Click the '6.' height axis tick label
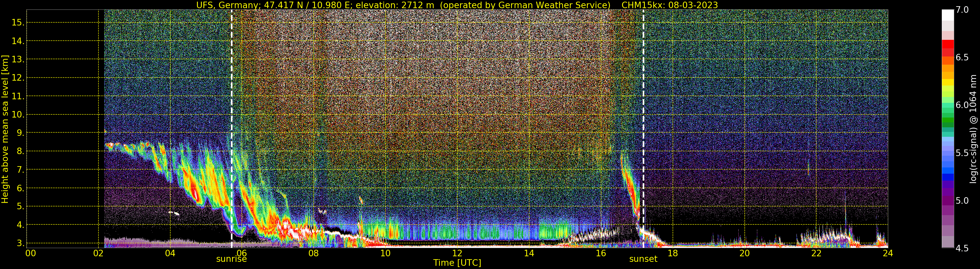 coord(21,188)
